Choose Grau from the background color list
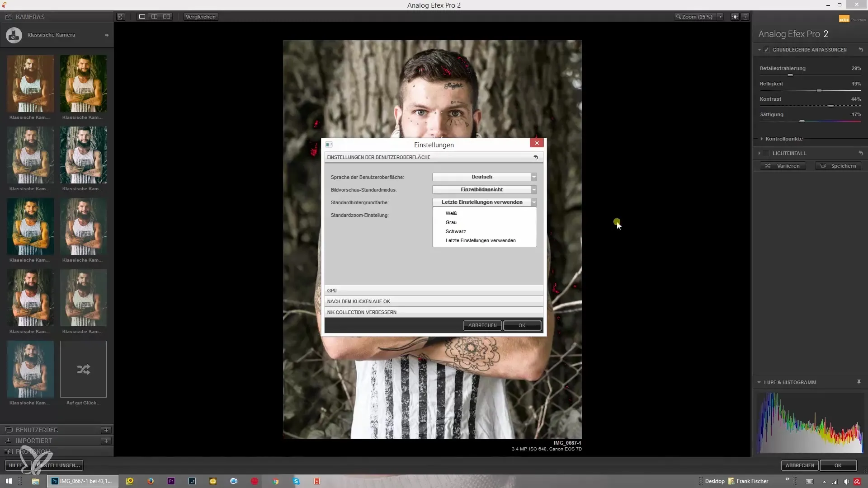The image size is (868, 488). (x=451, y=222)
